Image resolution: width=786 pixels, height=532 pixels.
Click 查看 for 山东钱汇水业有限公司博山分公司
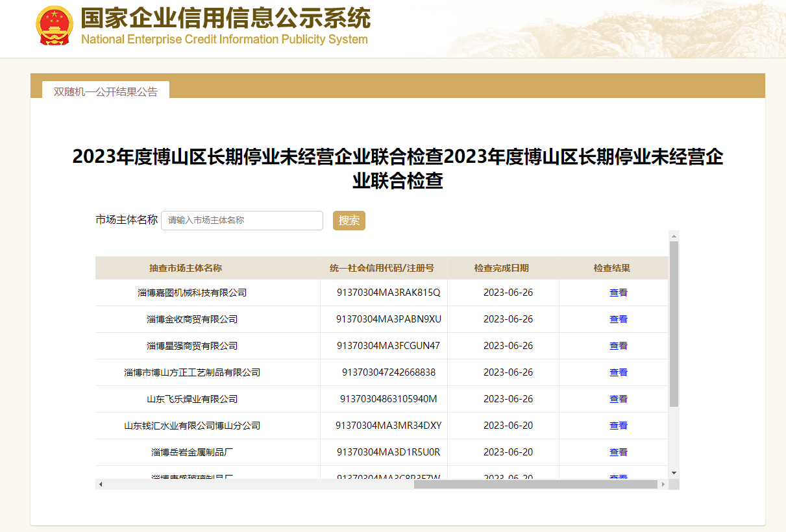point(618,426)
